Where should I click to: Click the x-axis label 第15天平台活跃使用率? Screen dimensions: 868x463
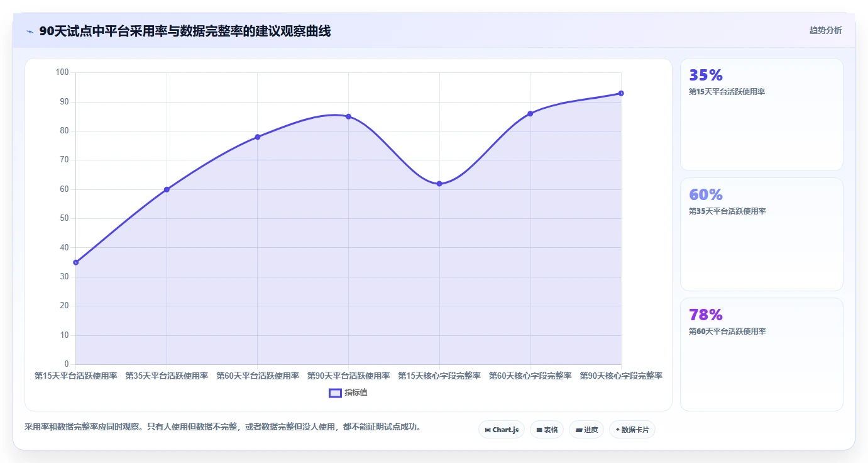point(75,376)
